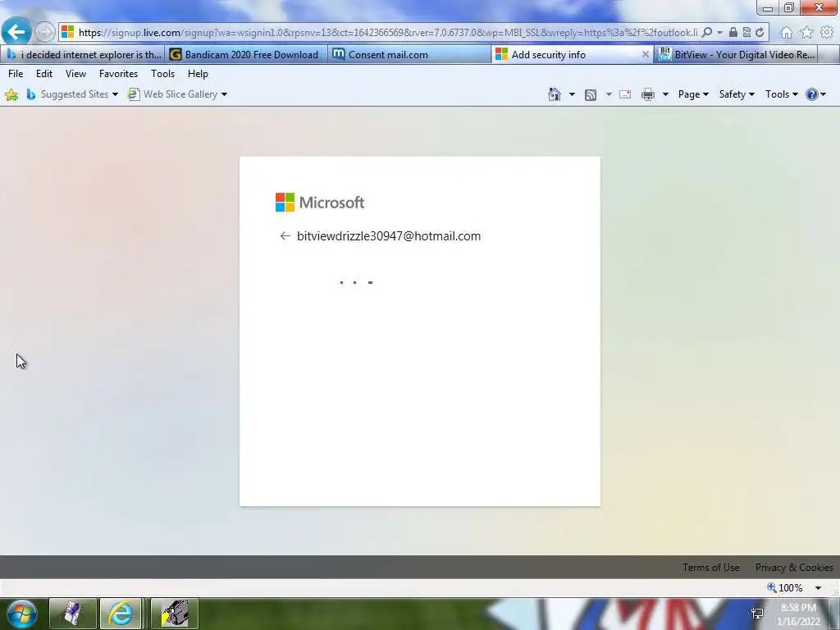840x630 pixels.
Task: Click the command bar Home icon
Action: click(x=555, y=94)
